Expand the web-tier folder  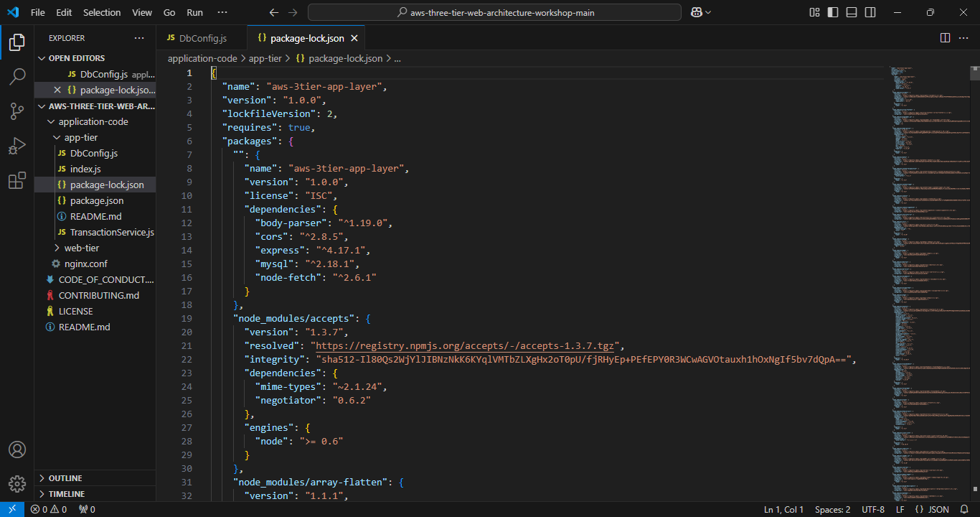point(57,248)
